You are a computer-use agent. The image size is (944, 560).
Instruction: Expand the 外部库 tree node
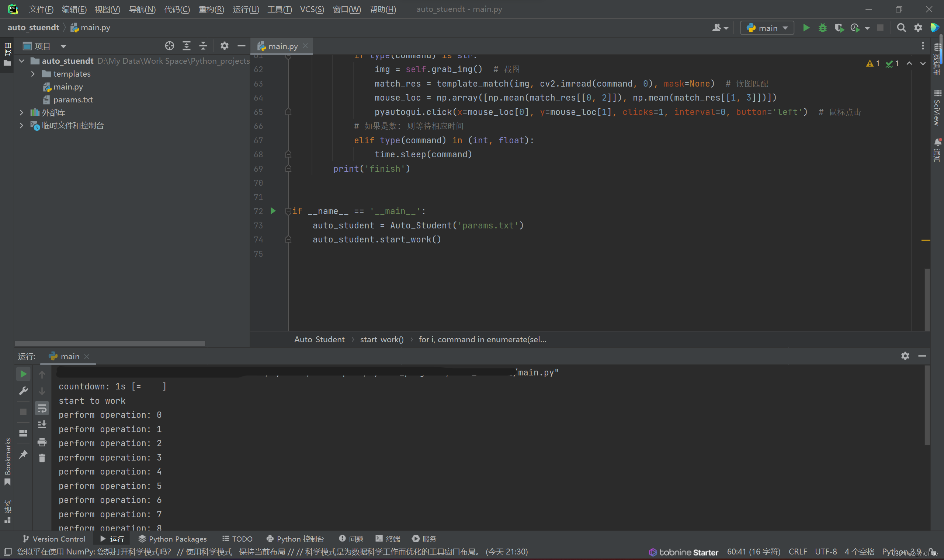pyautogui.click(x=21, y=112)
